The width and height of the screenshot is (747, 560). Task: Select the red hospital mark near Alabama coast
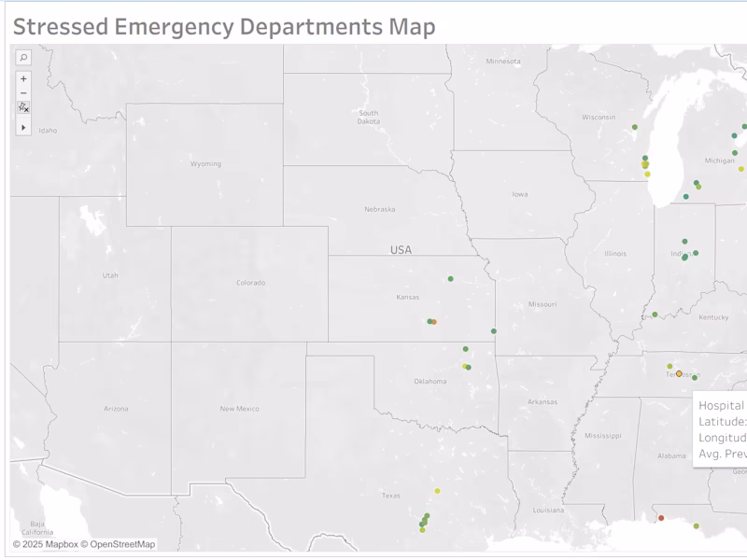661,518
